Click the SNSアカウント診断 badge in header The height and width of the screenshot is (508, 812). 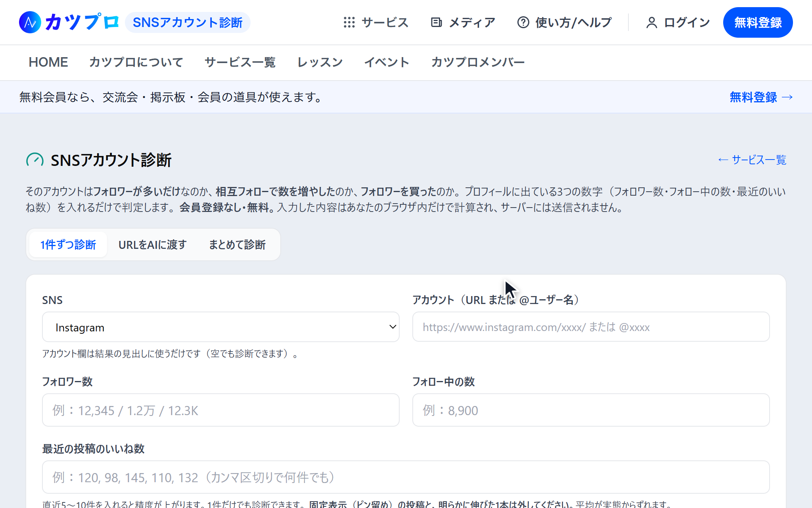point(188,23)
